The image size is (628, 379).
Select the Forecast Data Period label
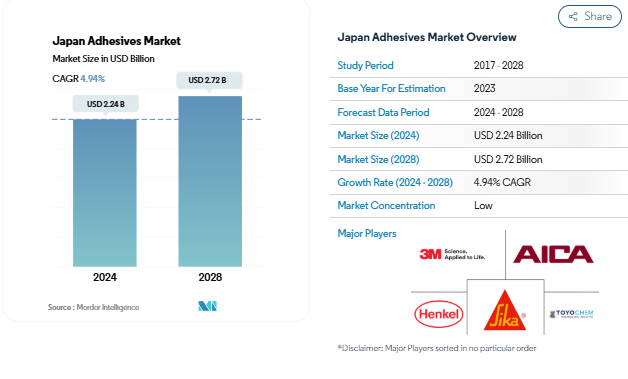coord(383,112)
